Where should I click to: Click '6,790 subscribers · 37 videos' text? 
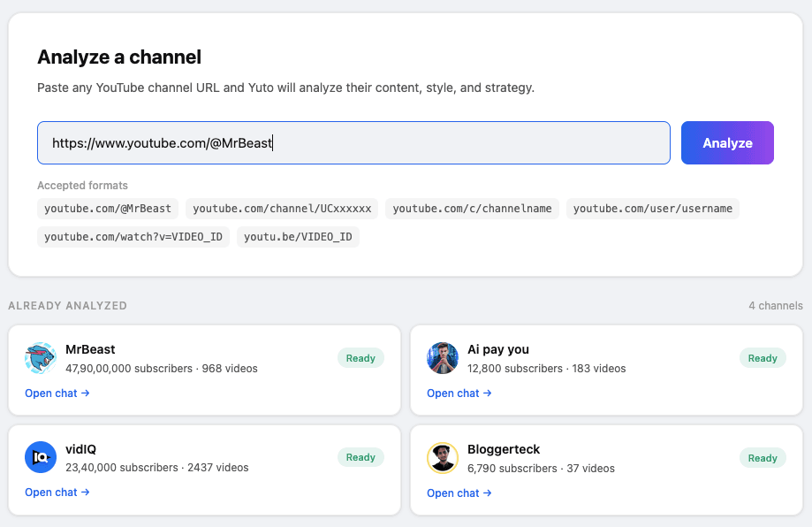click(541, 469)
